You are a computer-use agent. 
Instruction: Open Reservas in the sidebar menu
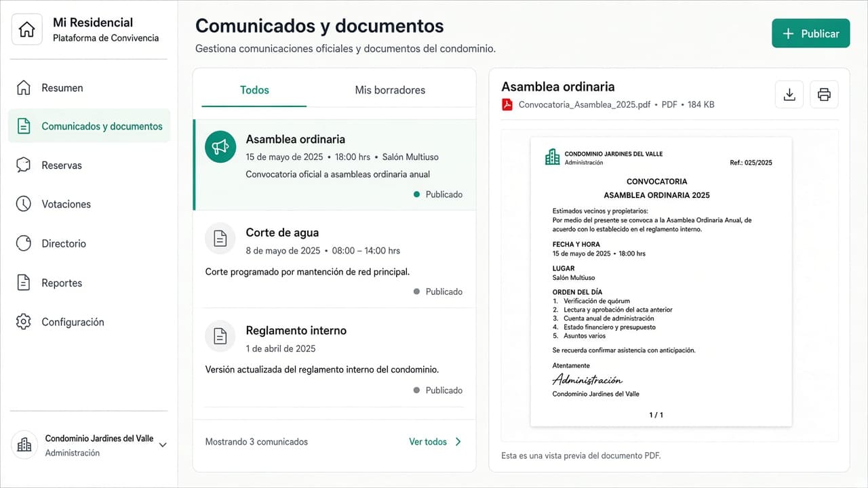[x=89, y=165]
